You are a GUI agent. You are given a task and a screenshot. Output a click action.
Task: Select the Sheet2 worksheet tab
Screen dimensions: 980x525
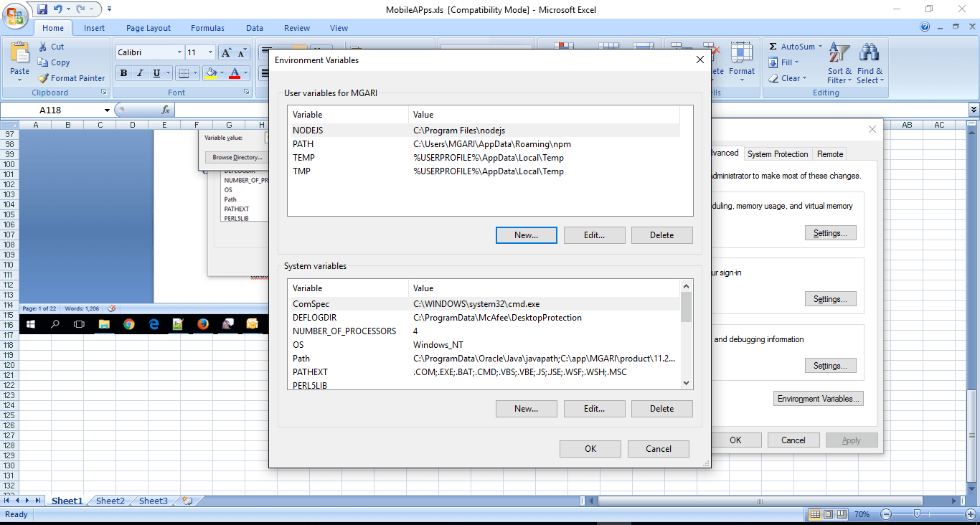110,501
